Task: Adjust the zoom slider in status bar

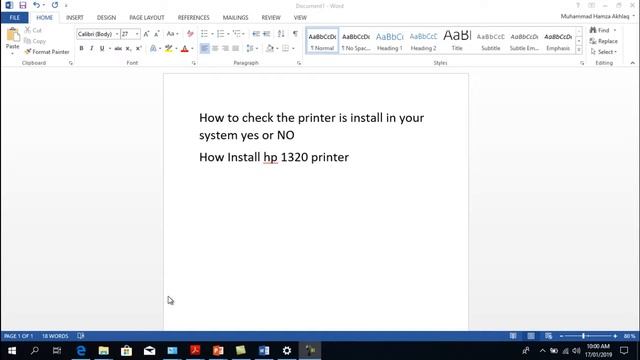Action: [x=584, y=336]
